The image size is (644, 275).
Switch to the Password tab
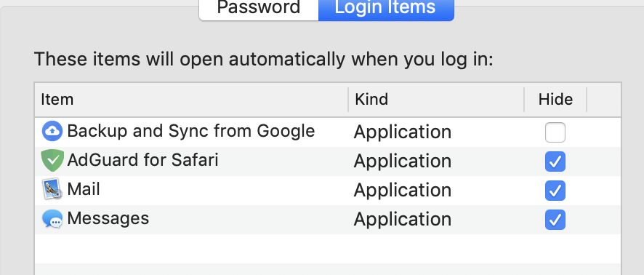[x=259, y=8]
